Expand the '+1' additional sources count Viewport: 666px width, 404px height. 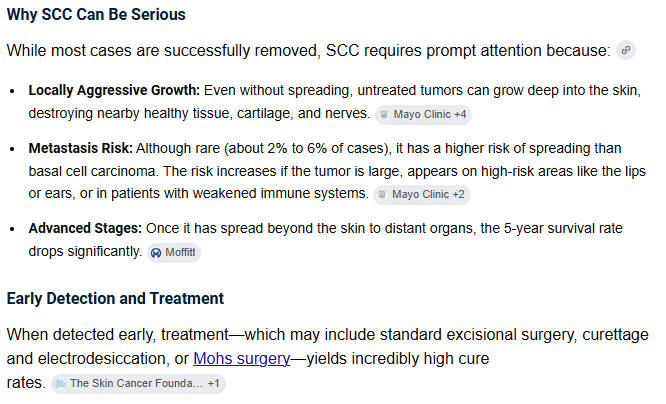(x=214, y=383)
